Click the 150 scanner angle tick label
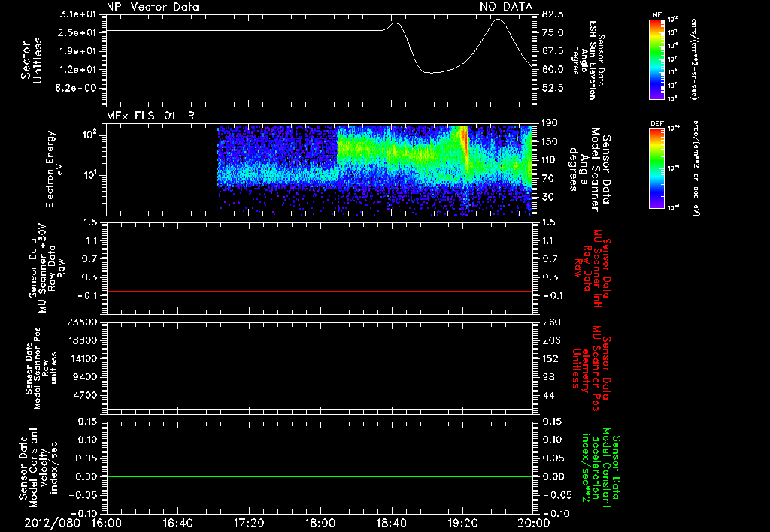This screenshot has height=532, width=770. click(x=550, y=142)
